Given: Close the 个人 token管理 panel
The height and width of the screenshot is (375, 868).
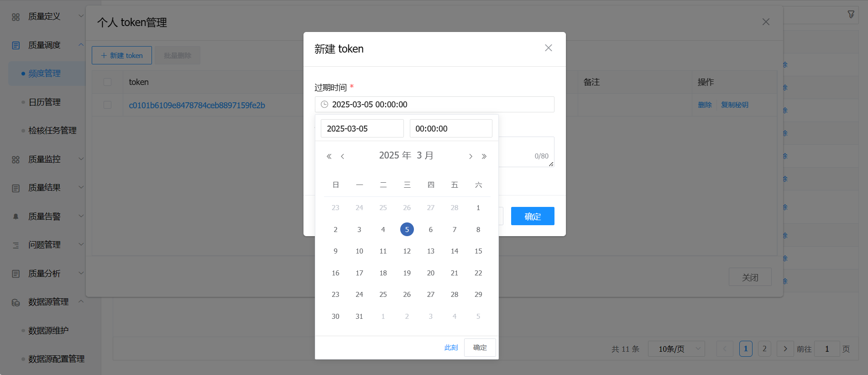Looking at the screenshot, I should point(766,22).
